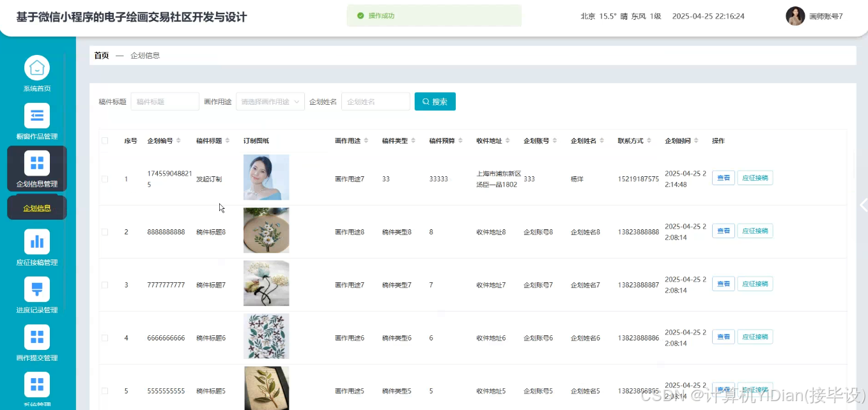This screenshot has width=868, height=410.
Task: Click 应征接稿 for 稿件标题7
Action: pyautogui.click(x=756, y=284)
